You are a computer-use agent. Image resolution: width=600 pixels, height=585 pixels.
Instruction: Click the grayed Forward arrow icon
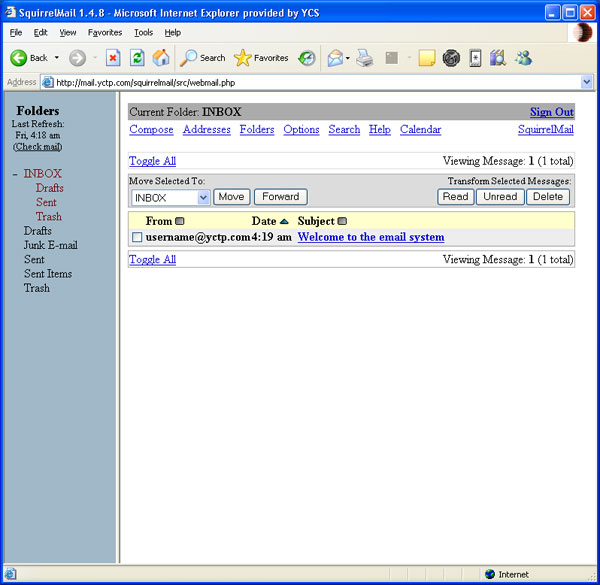click(x=77, y=58)
